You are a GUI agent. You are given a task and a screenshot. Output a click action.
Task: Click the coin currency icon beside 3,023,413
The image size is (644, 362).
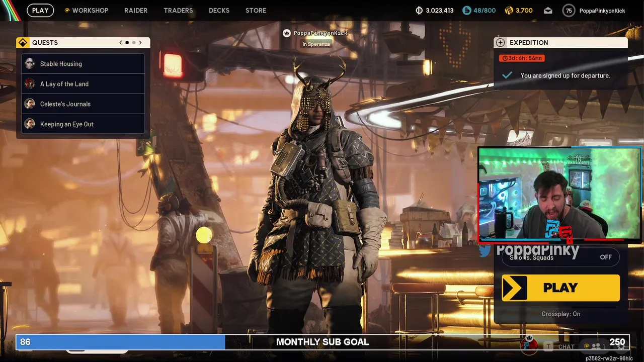(x=420, y=10)
